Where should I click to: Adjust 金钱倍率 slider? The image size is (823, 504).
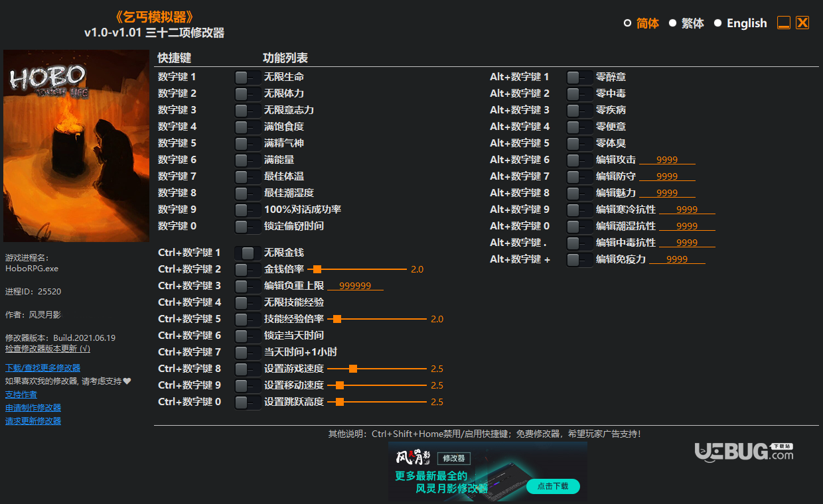tap(357, 269)
